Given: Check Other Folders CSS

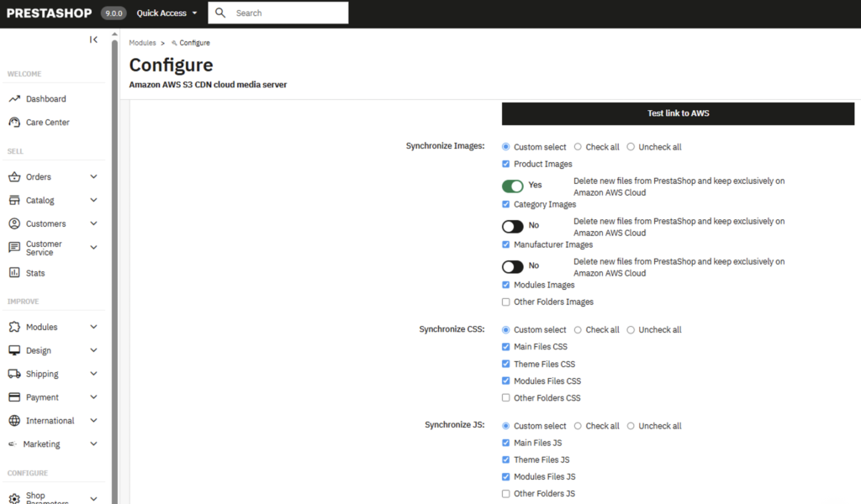Looking at the screenshot, I should tap(505, 397).
